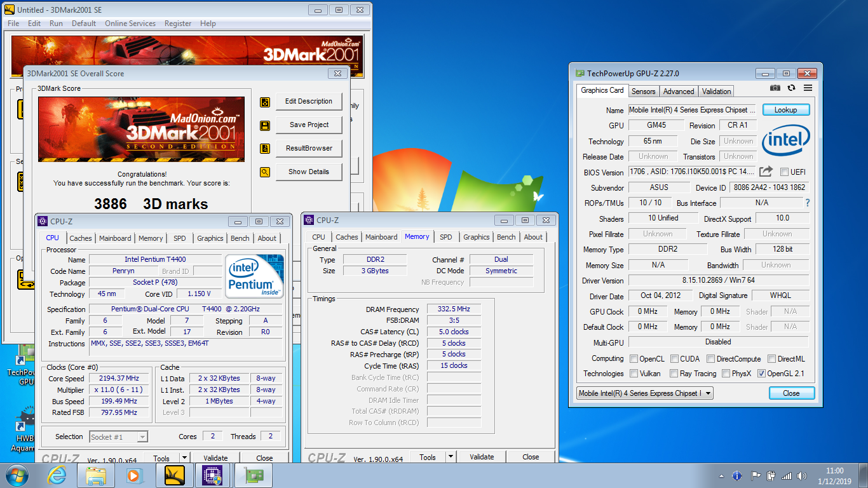Switch to GPU-Z taskbar item
This screenshot has width=868, height=488.
pos(254,475)
